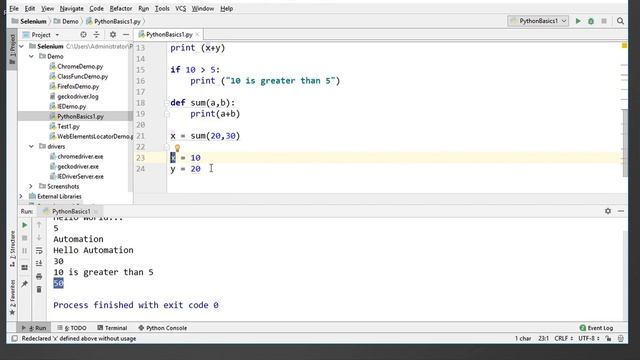Click down-the-stack-trace arrow in Run panel

point(39,238)
